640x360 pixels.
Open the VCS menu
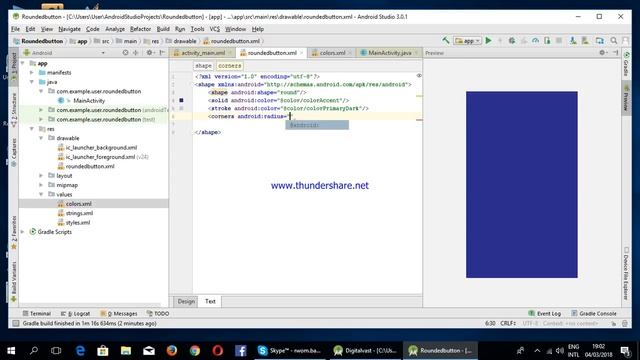coord(215,29)
